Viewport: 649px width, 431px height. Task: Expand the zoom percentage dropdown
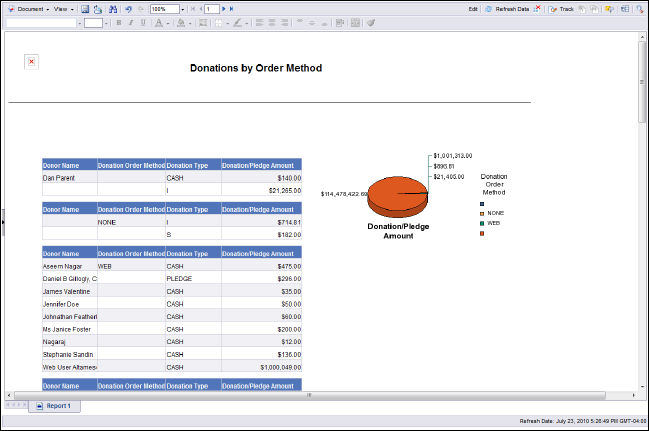tap(185, 8)
